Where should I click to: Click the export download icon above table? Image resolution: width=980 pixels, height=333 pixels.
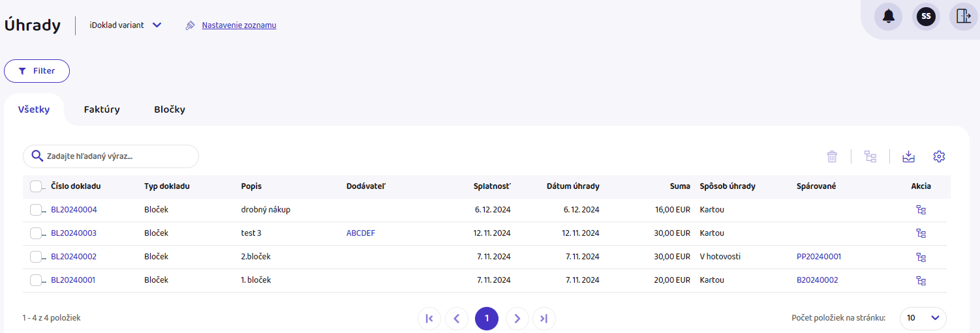(x=908, y=156)
